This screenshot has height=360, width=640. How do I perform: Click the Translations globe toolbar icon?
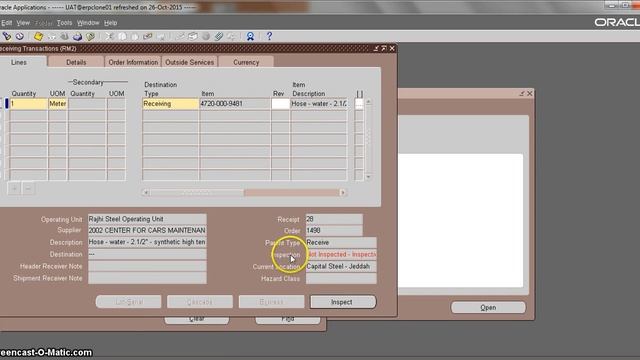pyautogui.click(x=206, y=36)
